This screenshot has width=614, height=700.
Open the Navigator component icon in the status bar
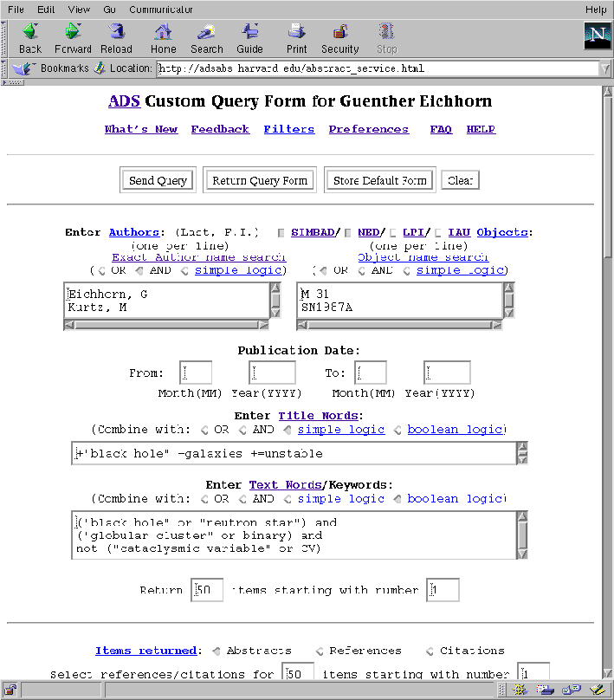520,690
